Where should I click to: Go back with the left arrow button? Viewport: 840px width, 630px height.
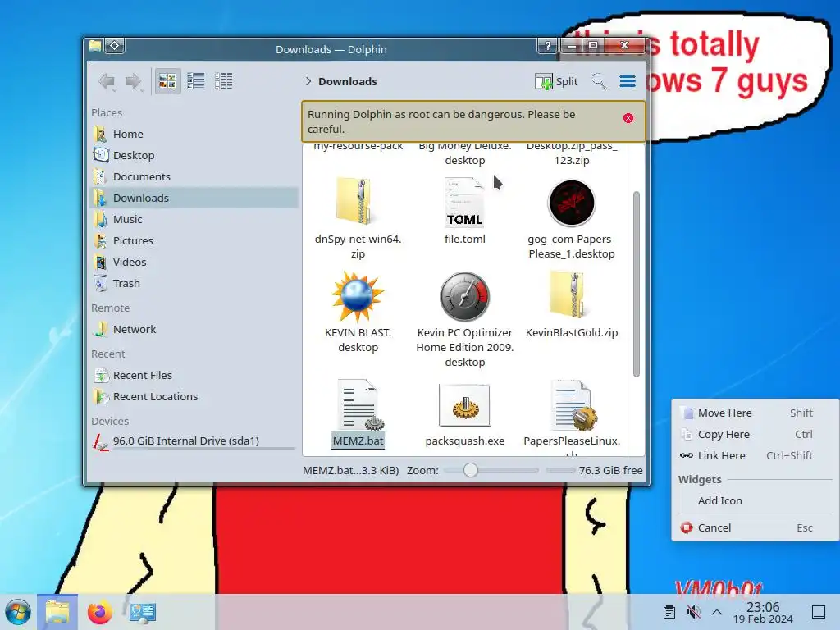(107, 81)
